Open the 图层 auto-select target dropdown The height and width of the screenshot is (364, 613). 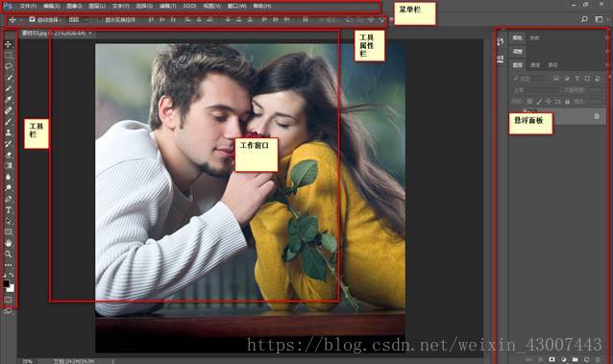pos(78,19)
